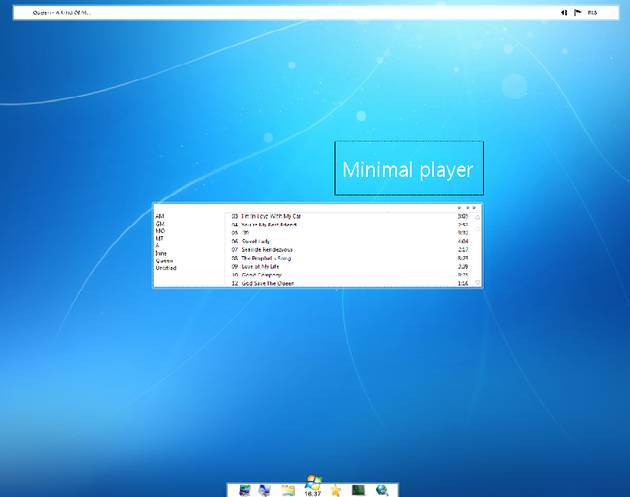The image size is (630, 497).
Task: Click the speaker volume icon in top bar
Action: pyautogui.click(x=564, y=13)
